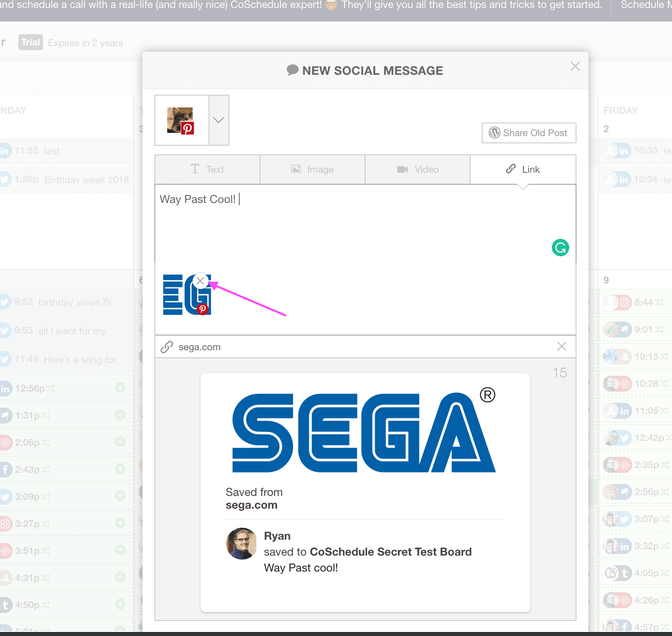This screenshot has width=672, height=636.
Task: Open the 9:01 slot on Friday column
Action: click(x=635, y=330)
